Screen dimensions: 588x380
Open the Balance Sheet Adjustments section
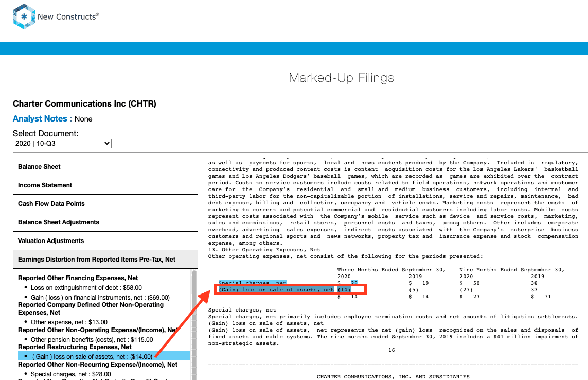point(105,222)
